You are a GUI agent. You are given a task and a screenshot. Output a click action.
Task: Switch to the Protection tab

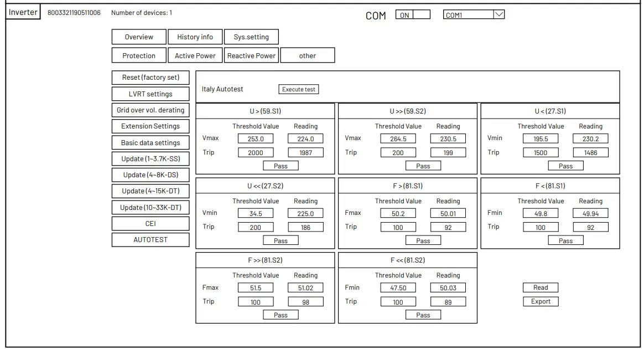pyautogui.click(x=138, y=55)
